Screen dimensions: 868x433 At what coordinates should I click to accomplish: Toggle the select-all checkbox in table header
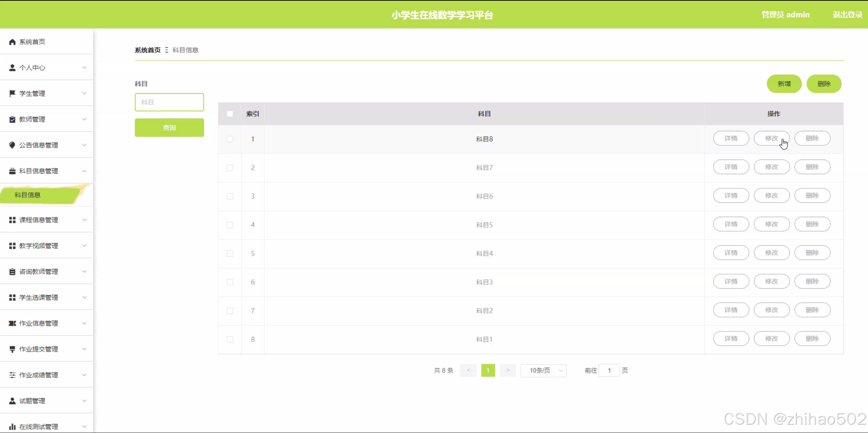[230, 114]
